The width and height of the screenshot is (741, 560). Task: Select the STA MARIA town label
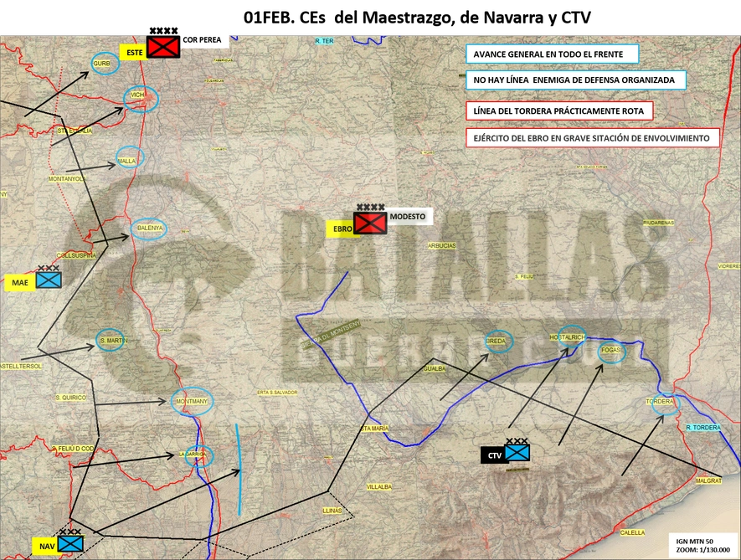375,429
